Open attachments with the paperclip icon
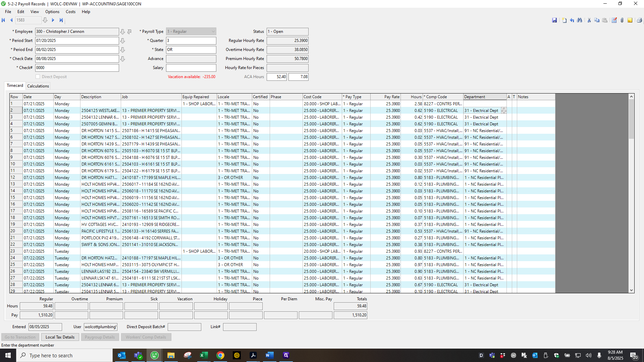 coord(622,20)
